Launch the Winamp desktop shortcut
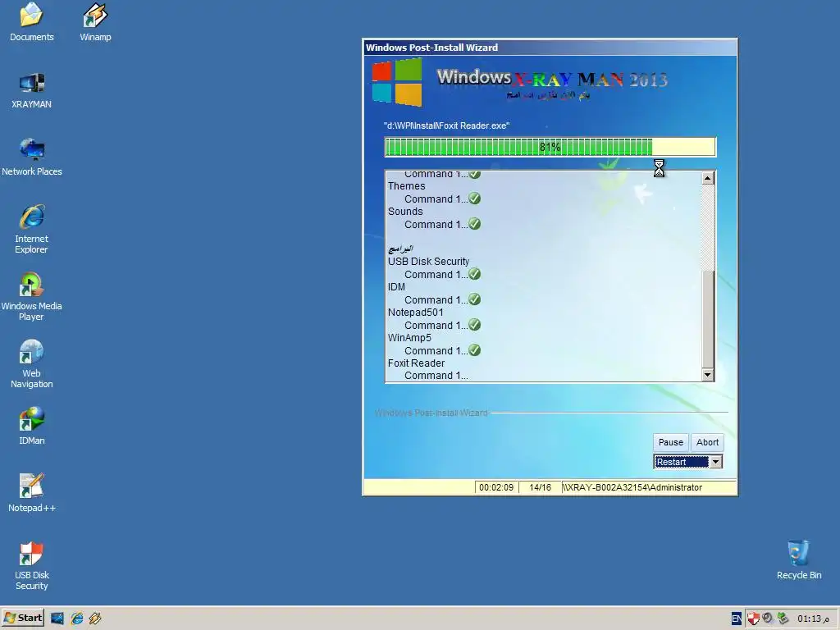 point(95,21)
